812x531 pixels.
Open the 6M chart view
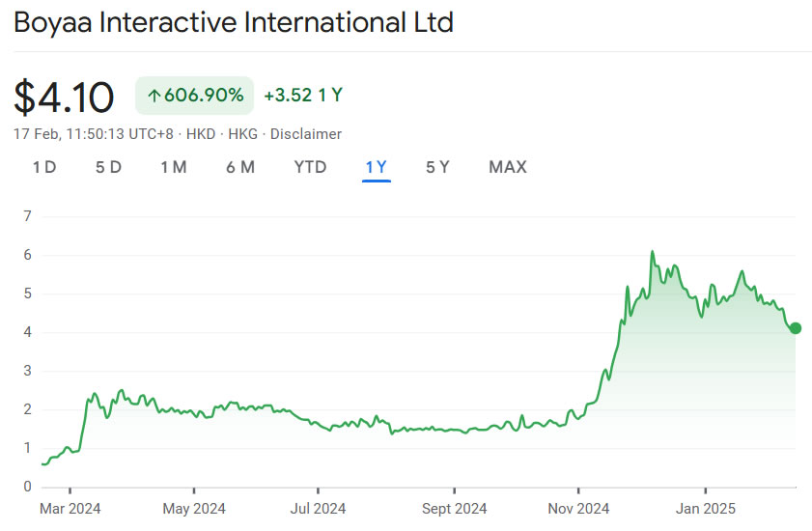pos(240,167)
